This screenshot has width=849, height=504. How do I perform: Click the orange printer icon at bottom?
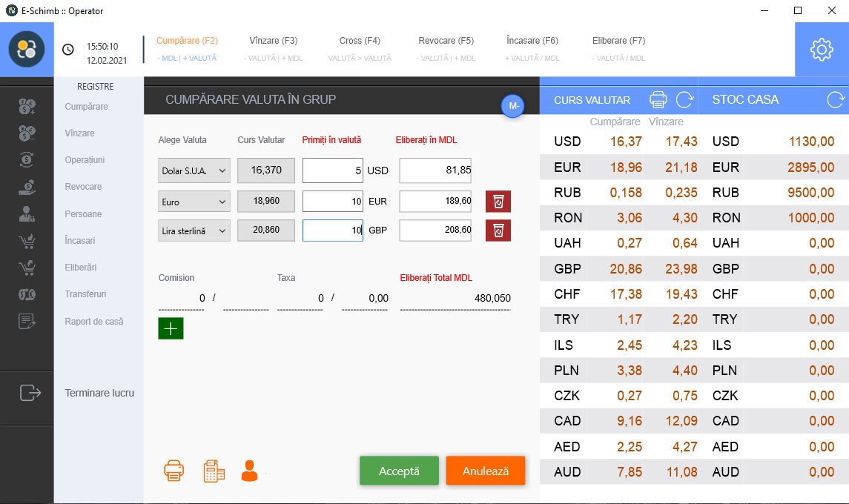[174, 471]
